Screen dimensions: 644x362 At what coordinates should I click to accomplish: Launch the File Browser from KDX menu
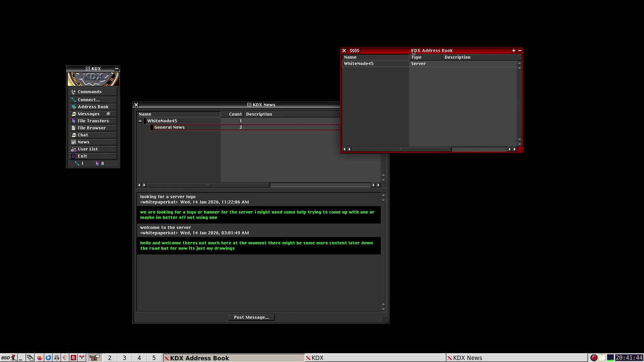coord(91,128)
